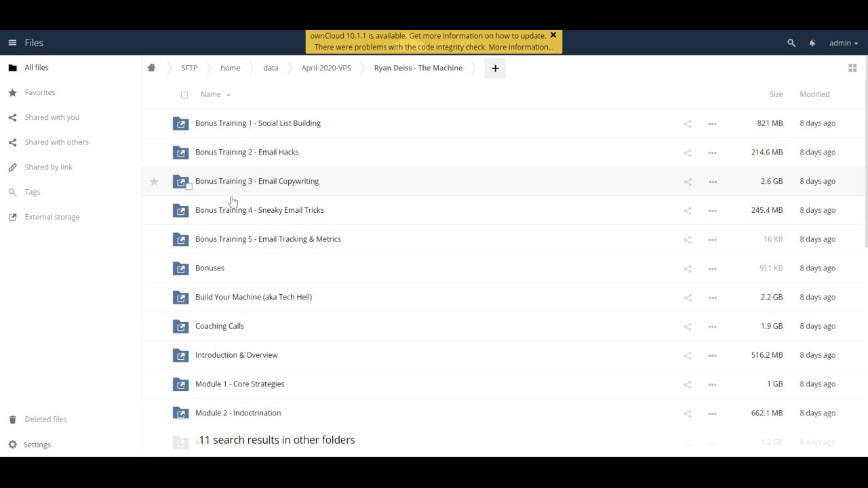Open the admin user dropdown

(x=844, y=43)
